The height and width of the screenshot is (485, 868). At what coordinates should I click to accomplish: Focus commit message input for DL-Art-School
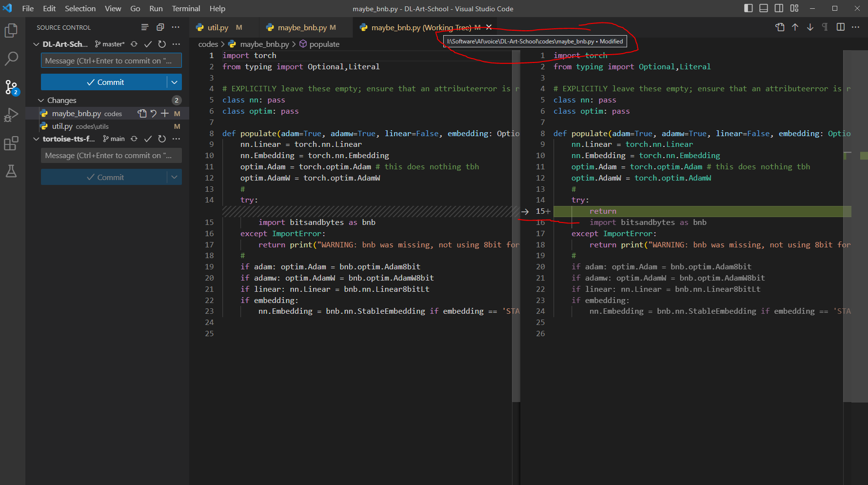pyautogui.click(x=111, y=61)
